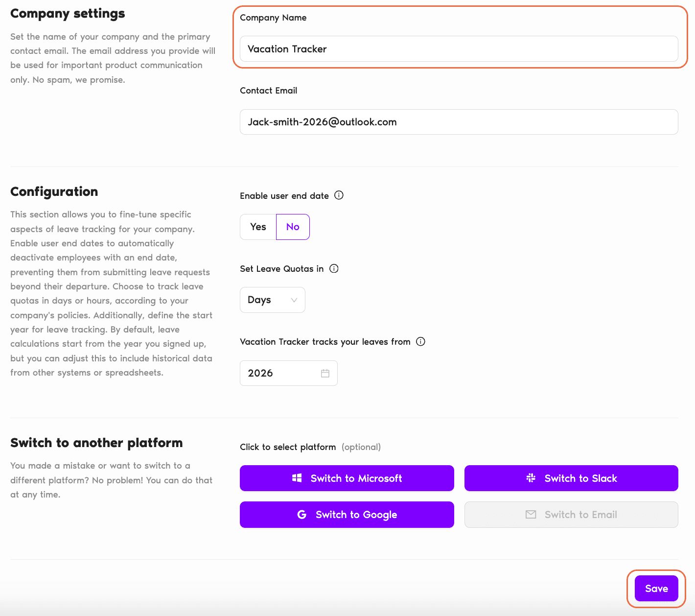Focus the Company Name input field
The height and width of the screenshot is (616, 695).
(459, 49)
